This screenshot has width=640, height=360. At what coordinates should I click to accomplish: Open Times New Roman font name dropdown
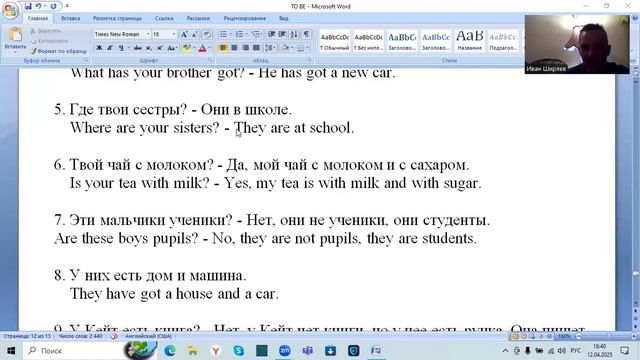148,34
